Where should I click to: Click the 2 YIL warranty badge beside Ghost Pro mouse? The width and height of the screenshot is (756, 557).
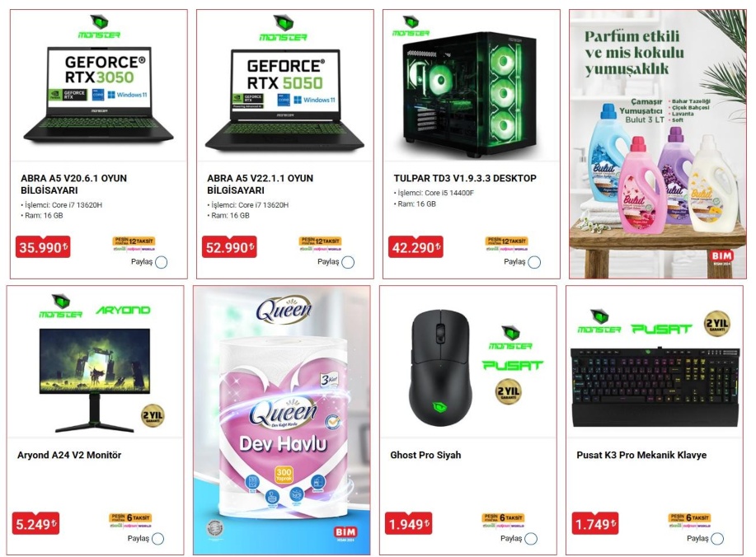click(508, 391)
